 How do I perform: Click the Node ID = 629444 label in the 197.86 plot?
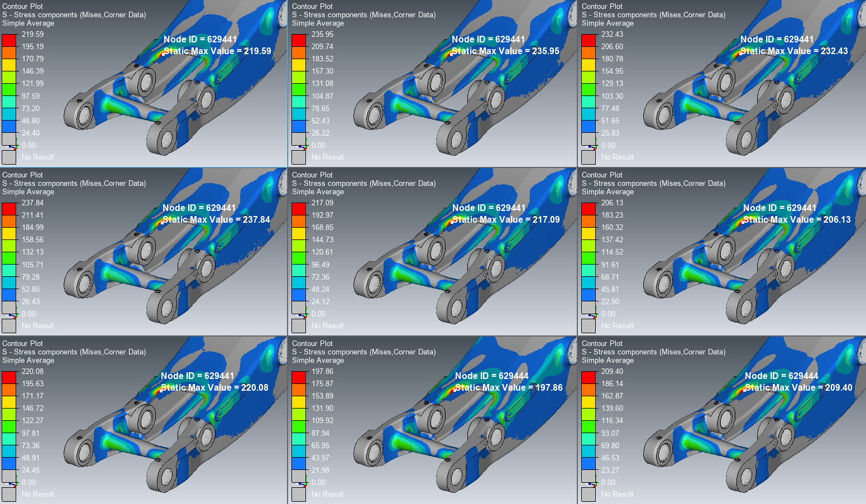coord(491,376)
